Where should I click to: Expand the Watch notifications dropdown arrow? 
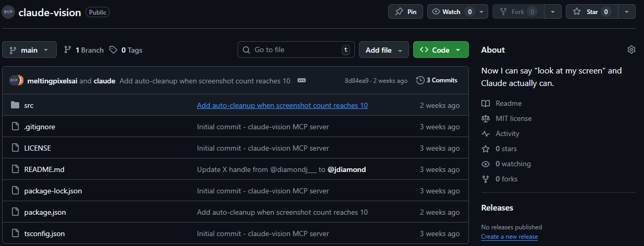tap(482, 11)
